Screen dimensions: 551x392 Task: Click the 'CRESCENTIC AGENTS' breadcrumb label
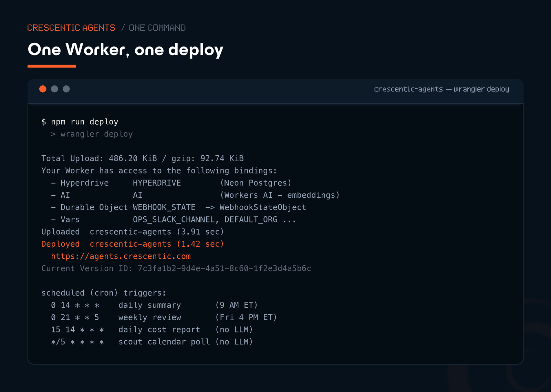71,28
